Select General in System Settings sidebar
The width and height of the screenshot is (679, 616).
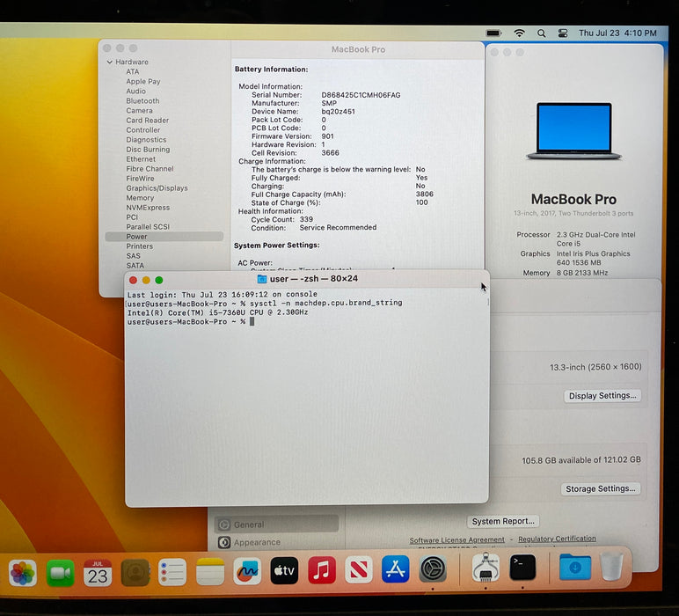tap(276, 524)
